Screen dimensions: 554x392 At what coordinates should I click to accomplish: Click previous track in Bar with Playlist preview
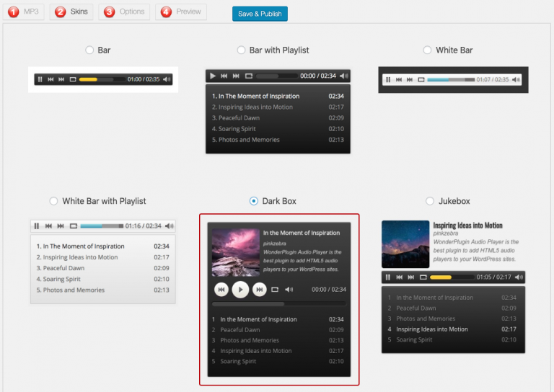point(224,76)
